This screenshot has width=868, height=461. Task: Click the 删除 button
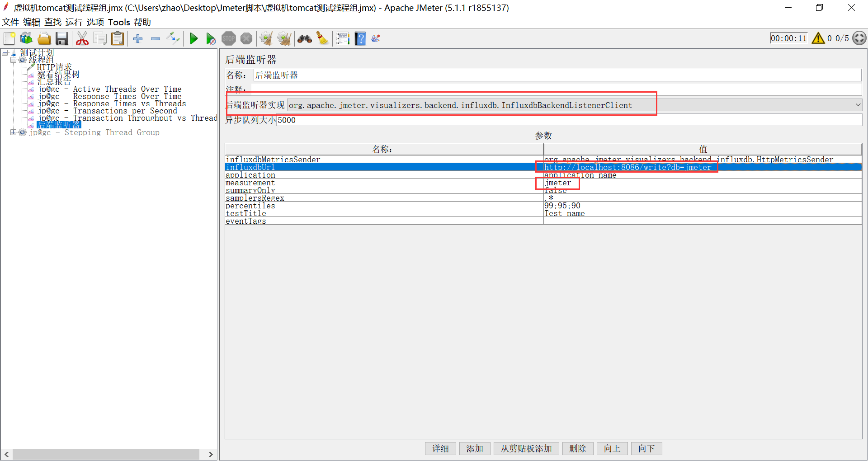pos(578,448)
